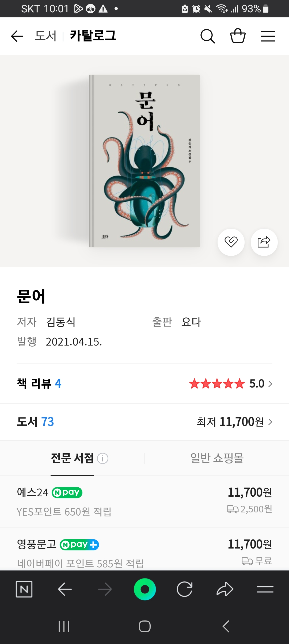Open the 영풍문고 seller listing
The height and width of the screenshot is (644, 289).
click(x=37, y=544)
